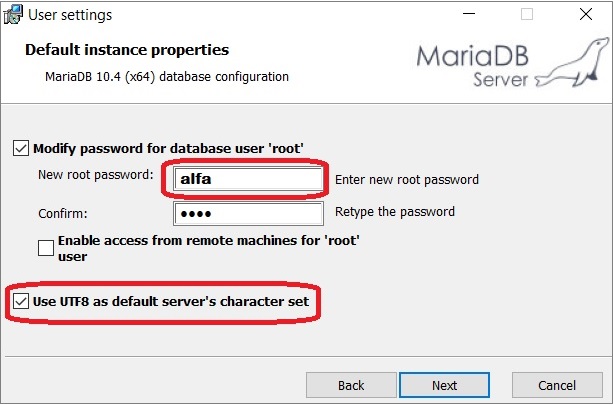Select the Confirm password field
Viewport: 613px width, 405px height.
point(248,213)
